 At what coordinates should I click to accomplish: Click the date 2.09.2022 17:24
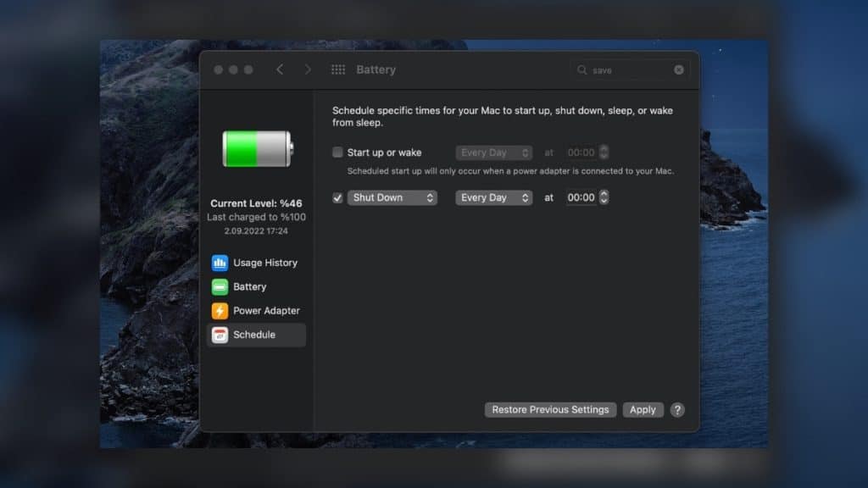(x=256, y=230)
